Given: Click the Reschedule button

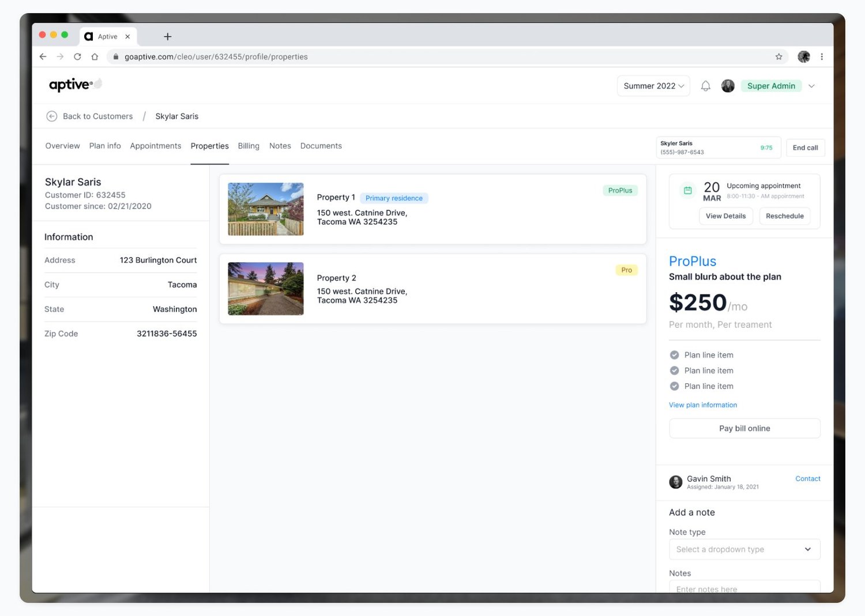Looking at the screenshot, I should tap(784, 216).
